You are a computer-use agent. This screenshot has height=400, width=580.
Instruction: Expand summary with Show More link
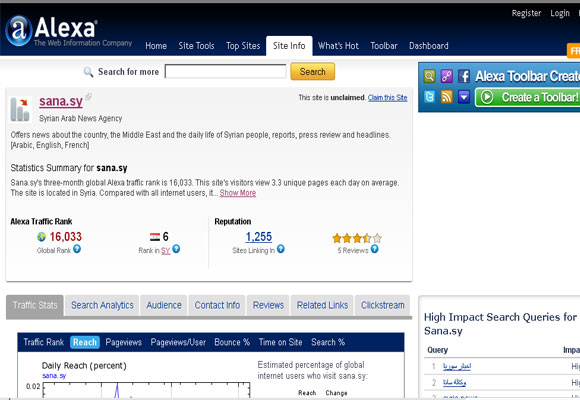(x=237, y=193)
